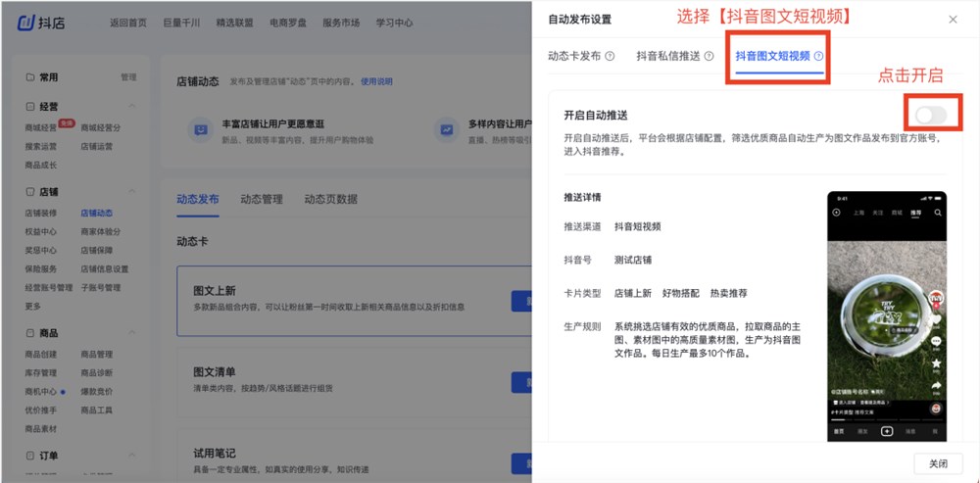Click the 关闭 button
The width and height of the screenshot is (980, 483).
938,463
